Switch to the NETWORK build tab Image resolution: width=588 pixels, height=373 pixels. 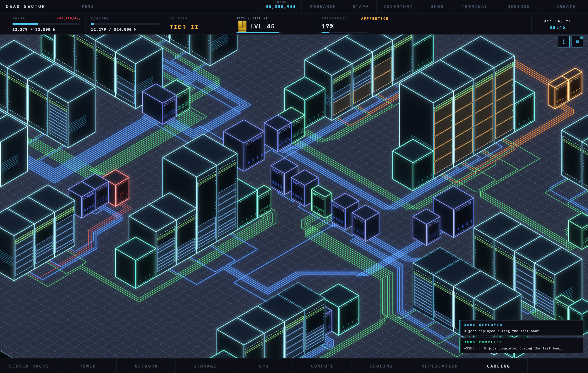point(146,366)
